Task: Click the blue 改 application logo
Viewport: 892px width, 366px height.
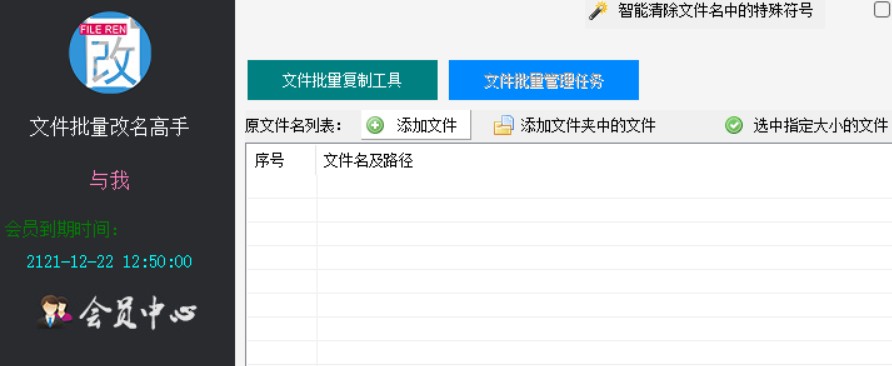Action: 110,52
